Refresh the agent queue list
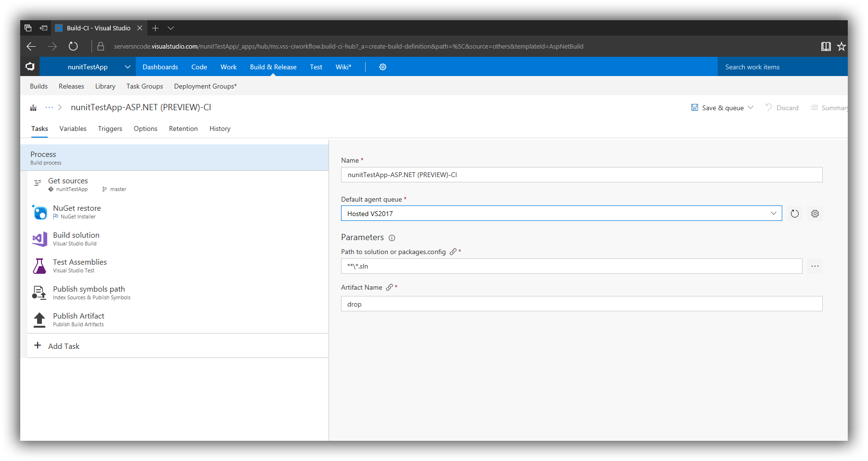The width and height of the screenshot is (868, 461). tap(795, 214)
